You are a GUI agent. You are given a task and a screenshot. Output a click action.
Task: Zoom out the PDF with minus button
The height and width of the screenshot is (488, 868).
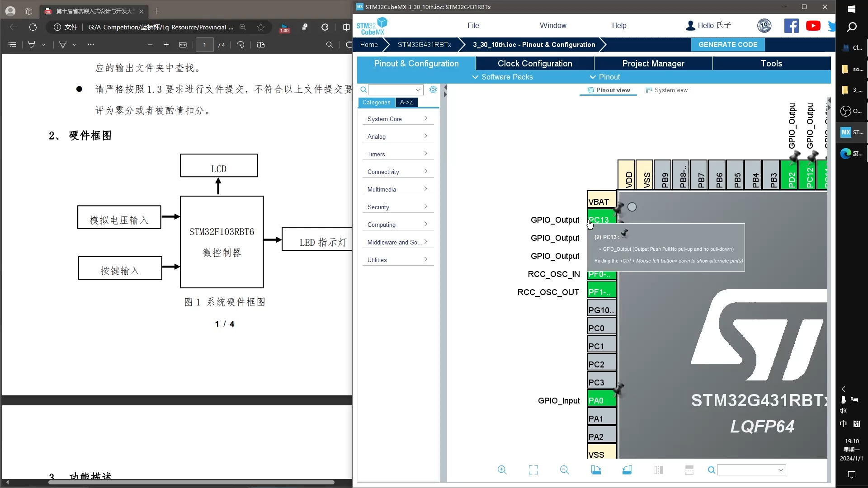(x=150, y=45)
